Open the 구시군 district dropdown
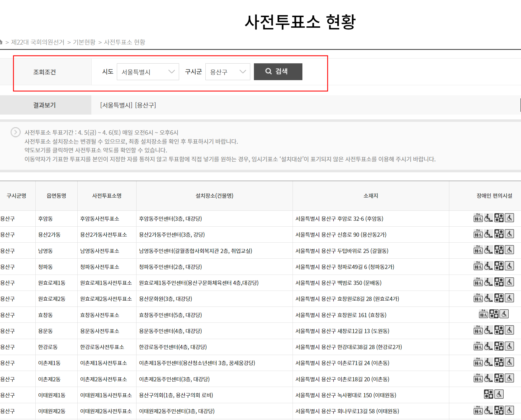This screenshot has width=521, height=420. (228, 71)
